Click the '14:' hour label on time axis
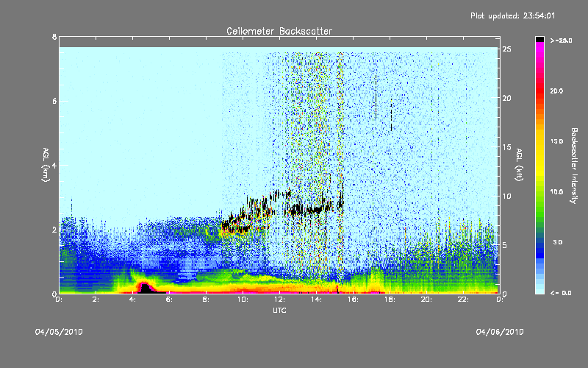Viewport: 588px width, 368px height. click(x=317, y=300)
